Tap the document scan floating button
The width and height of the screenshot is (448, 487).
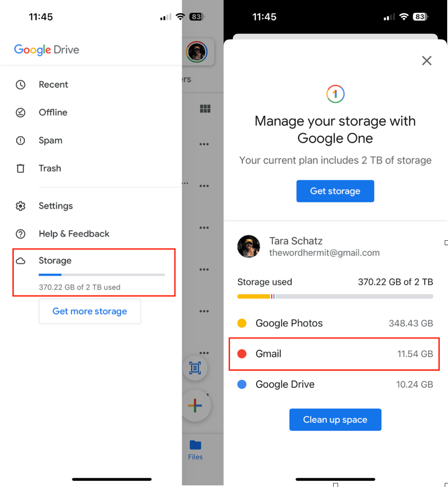(195, 368)
